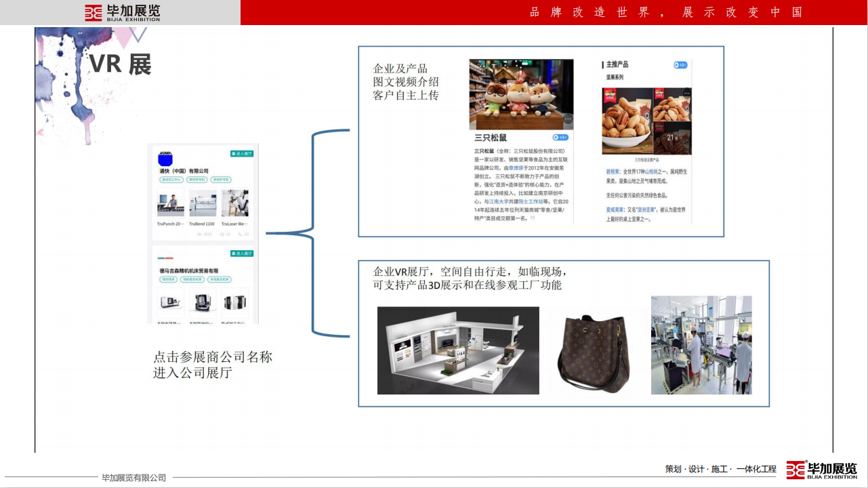Click the 毕加展览 logo in the top header

(122, 12)
